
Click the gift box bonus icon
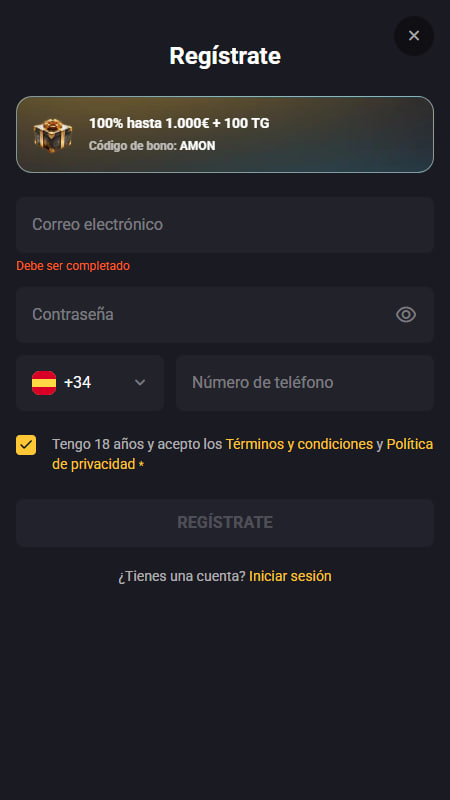(53, 135)
